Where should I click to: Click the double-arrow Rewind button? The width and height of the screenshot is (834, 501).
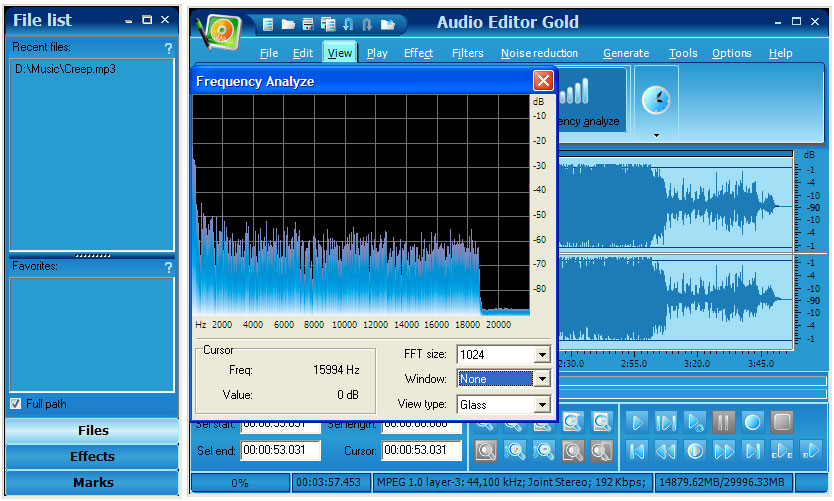[x=665, y=451]
